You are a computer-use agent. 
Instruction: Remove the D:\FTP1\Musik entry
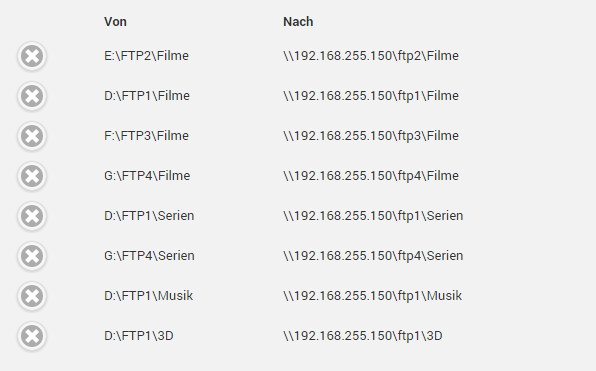32,296
